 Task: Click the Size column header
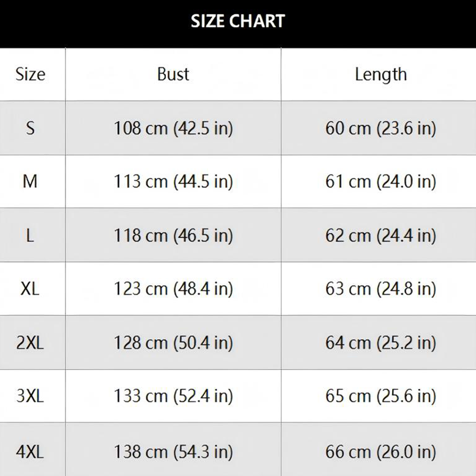(x=30, y=74)
